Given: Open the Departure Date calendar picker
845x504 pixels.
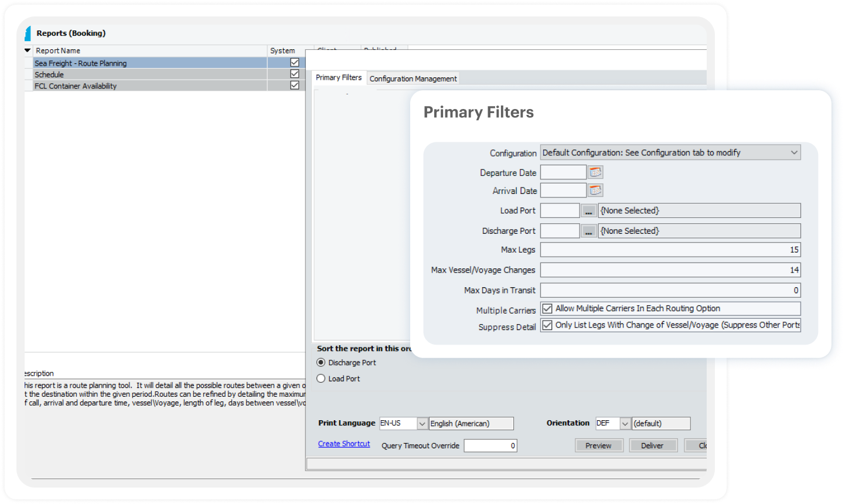Looking at the screenshot, I should [595, 172].
